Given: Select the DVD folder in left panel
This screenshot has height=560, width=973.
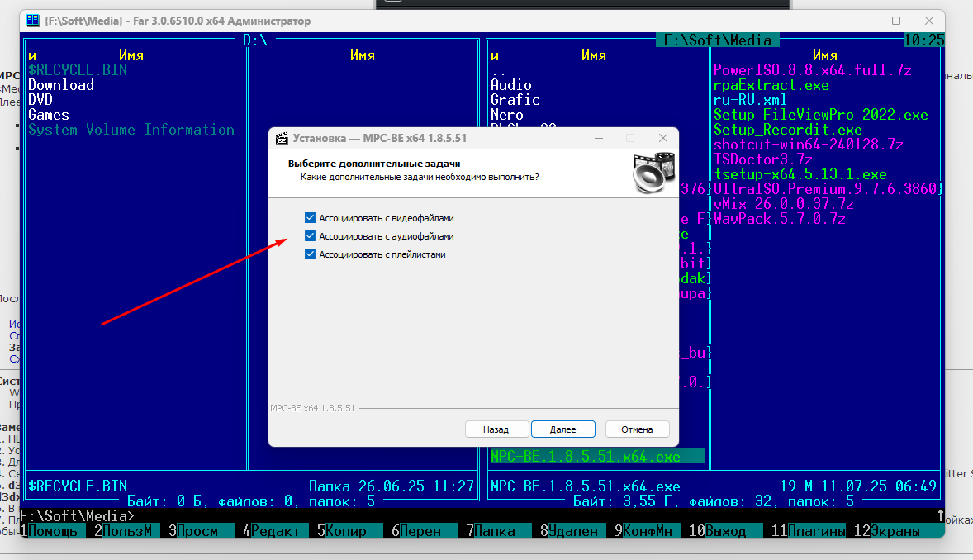Looking at the screenshot, I should tap(40, 100).
